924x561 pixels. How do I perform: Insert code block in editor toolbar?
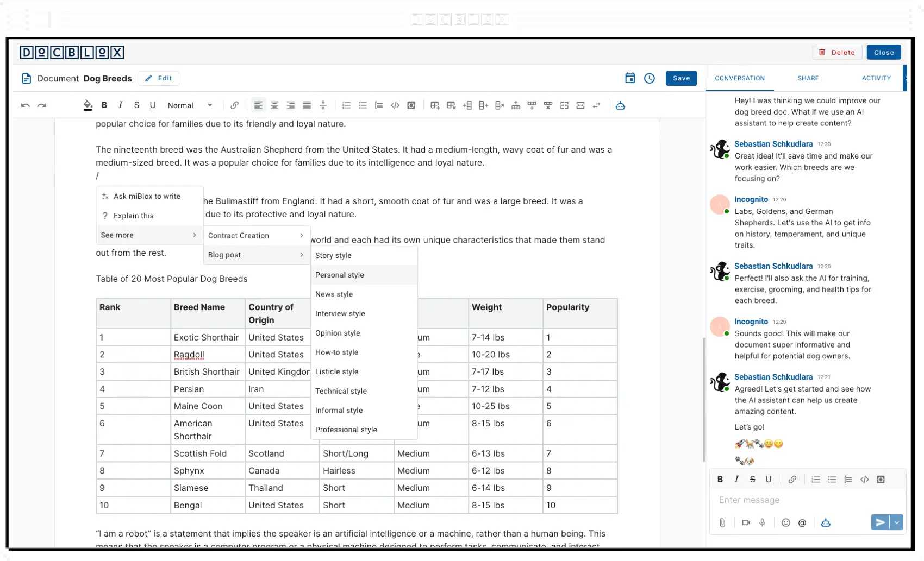pyautogui.click(x=411, y=105)
